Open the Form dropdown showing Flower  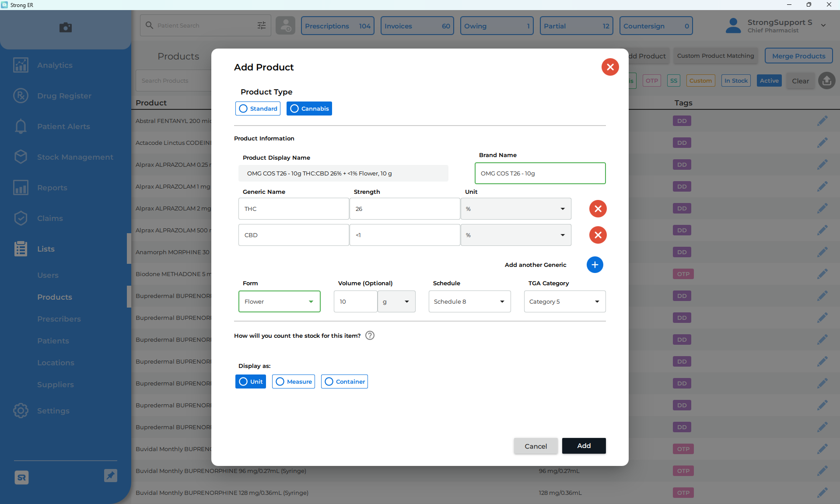pos(279,301)
